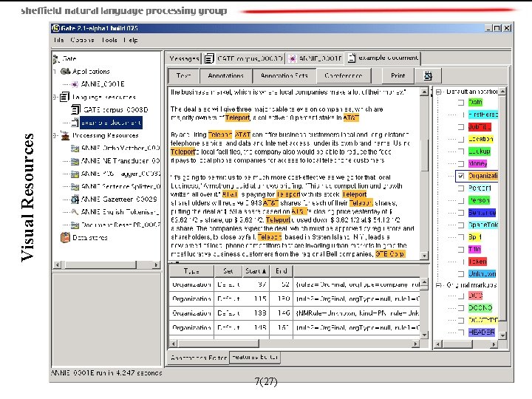The image size is (532, 399).
Task: Select the ANNIE Gazetteer resource icon
Action: 75,199
